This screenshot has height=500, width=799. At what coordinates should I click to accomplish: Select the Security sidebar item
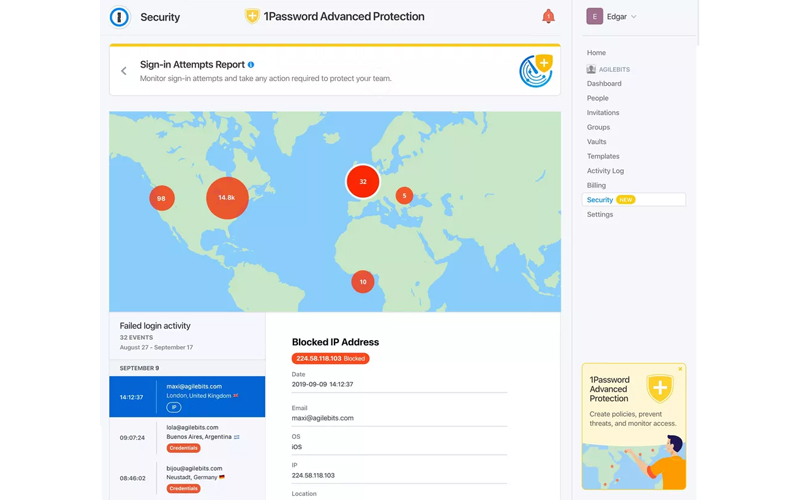pos(600,200)
